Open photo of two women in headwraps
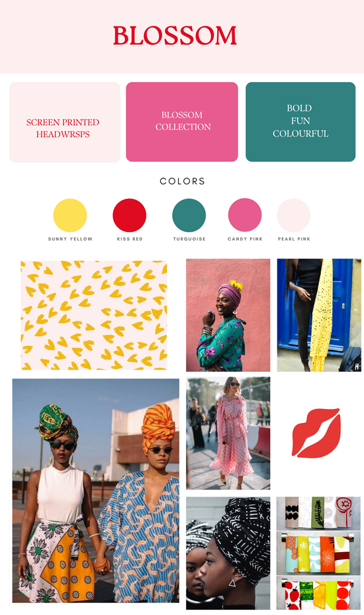This screenshot has height=615, width=364. pos(95,490)
